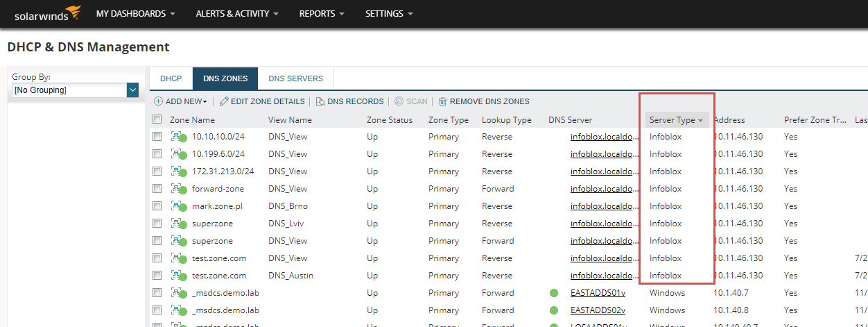Click Remove DNS Zones button
The image size is (868, 327).
click(x=484, y=101)
